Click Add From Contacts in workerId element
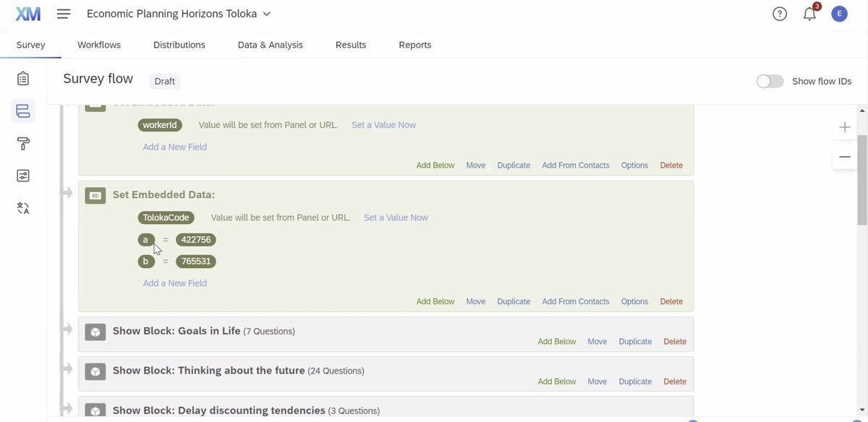Viewport: 868px width, 422px height. pos(576,165)
